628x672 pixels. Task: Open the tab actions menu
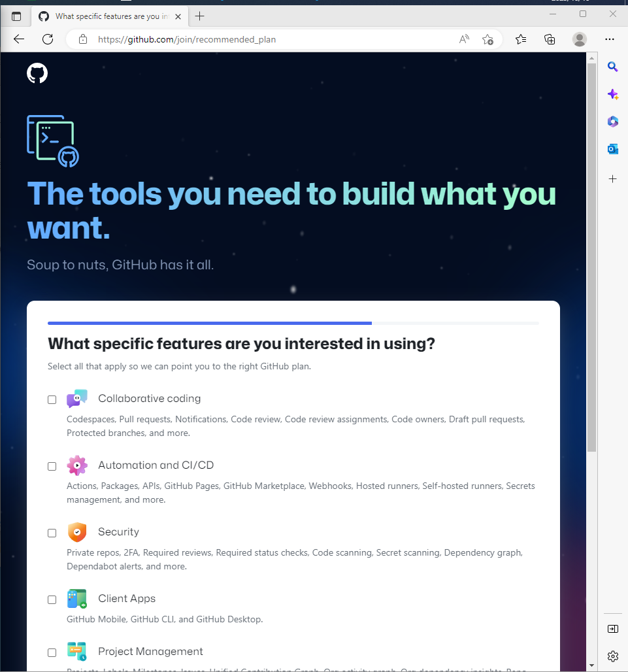[16, 16]
